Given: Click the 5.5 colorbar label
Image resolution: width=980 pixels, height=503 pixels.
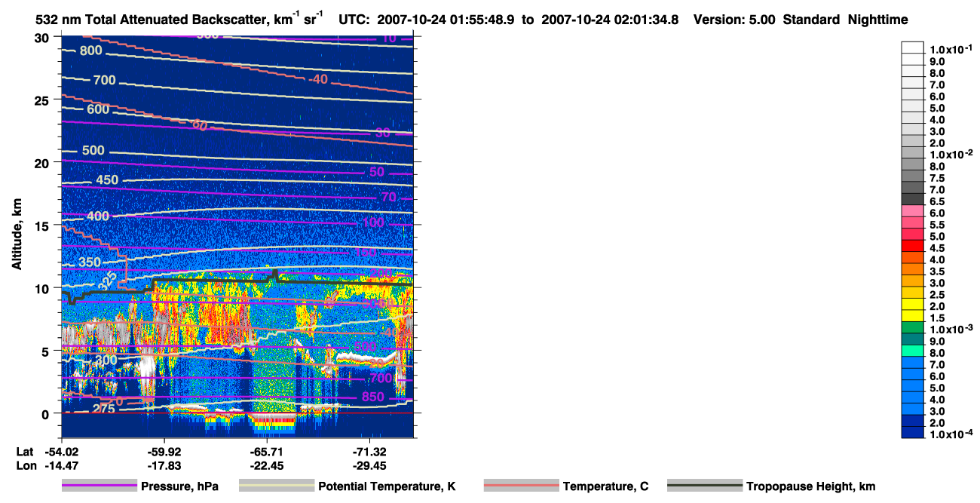Looking at the screenshot, I should 937,225.
